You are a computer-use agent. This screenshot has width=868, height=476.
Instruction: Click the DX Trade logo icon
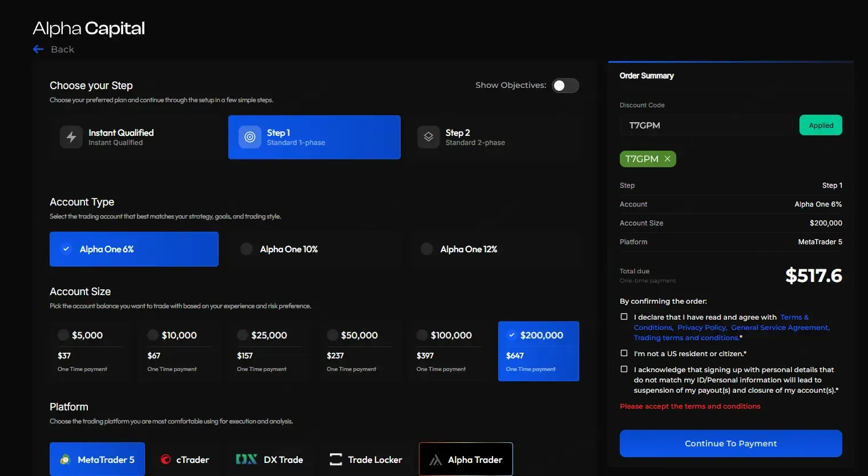247,459
